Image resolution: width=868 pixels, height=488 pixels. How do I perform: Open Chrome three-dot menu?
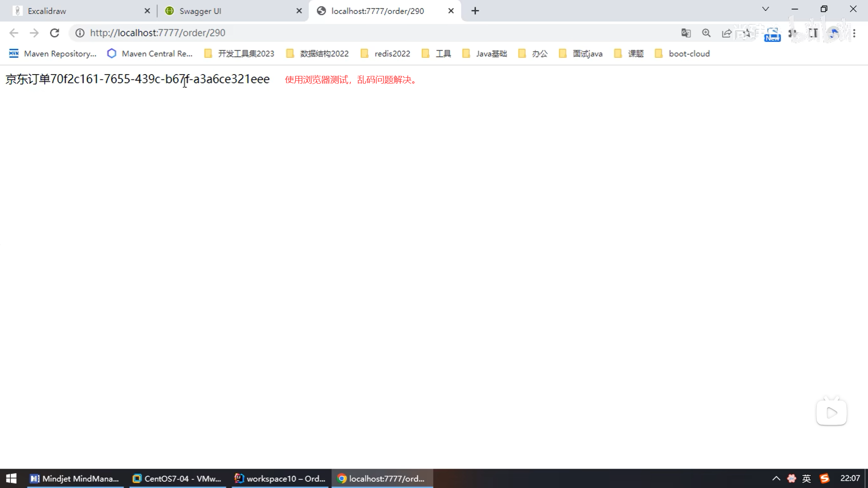click(854, 33)
